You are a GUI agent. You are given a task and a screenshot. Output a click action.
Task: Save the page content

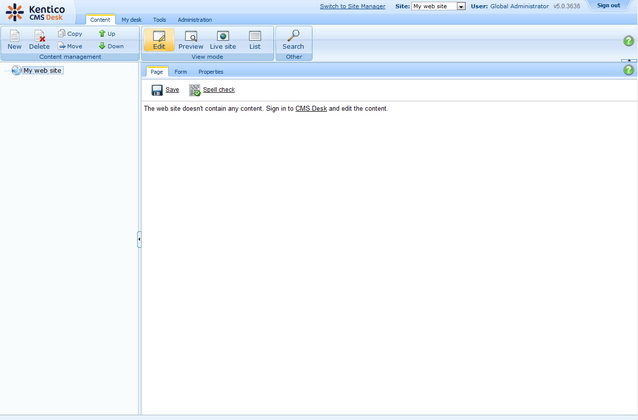tap(165, 90)
